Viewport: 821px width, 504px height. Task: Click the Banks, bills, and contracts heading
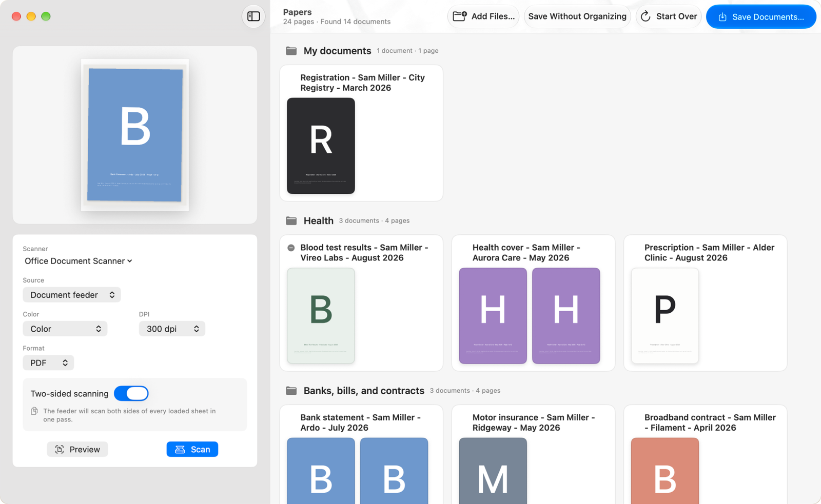click(364, 391)
